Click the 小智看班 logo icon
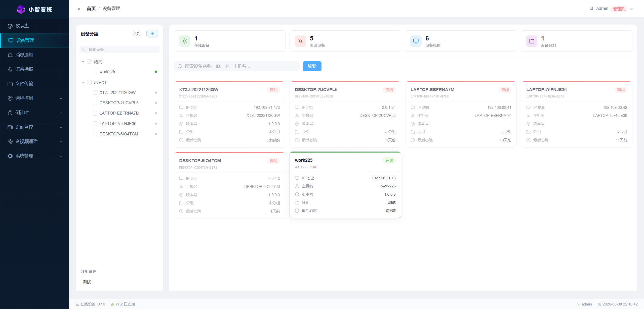 point(21,9)
